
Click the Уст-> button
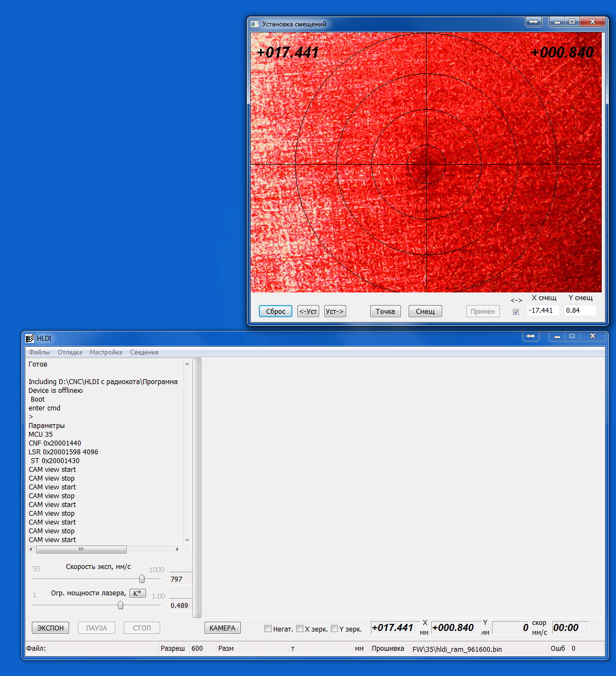click(335, 311)
